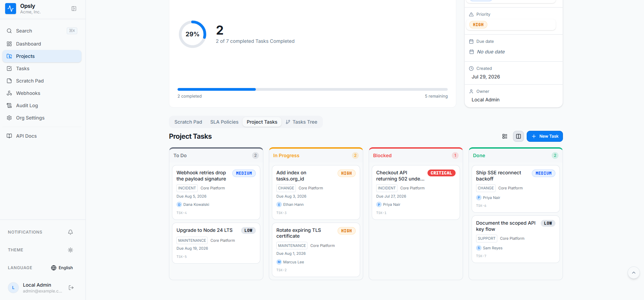The width and height of the screenshot is (644, 300).
Task: Click Priya Nair avatar on Checkout API card
Action: point(379,204)
